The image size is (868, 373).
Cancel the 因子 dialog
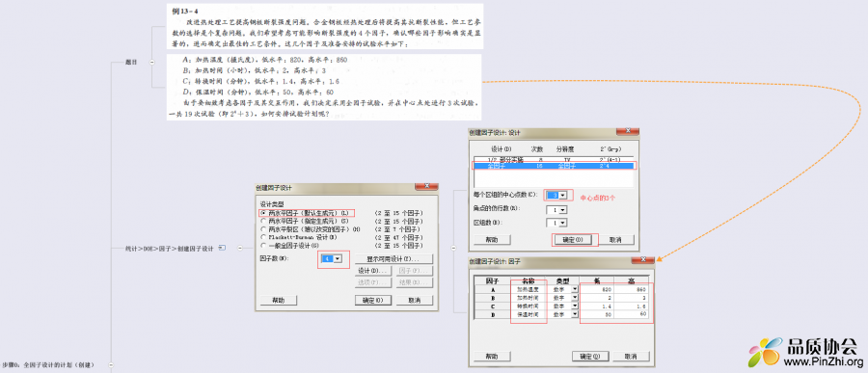pos(631,357)
